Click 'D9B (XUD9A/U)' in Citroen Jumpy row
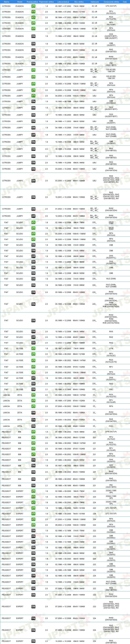The width and height of the screenshot is (130, 644). [111, 102]
